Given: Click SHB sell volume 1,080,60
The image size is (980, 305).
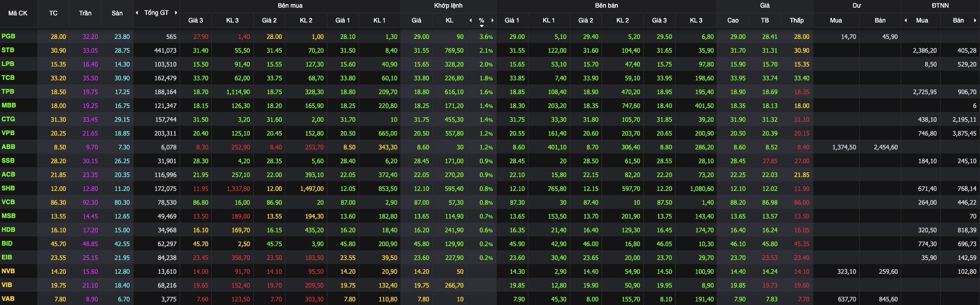Looking at the screenshot, I should (702, 189).
